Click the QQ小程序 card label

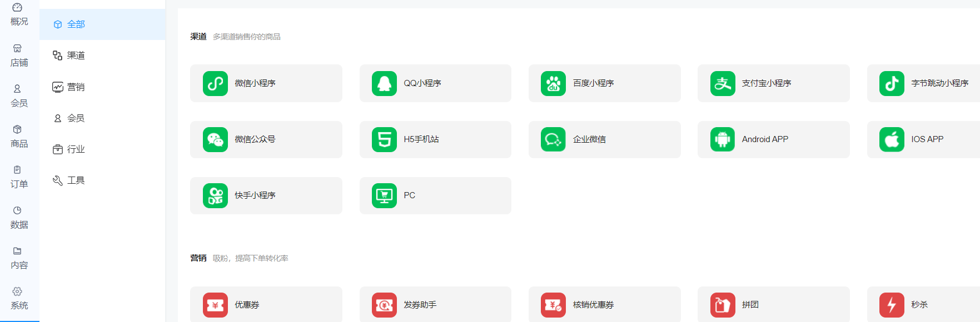point(422,83)
